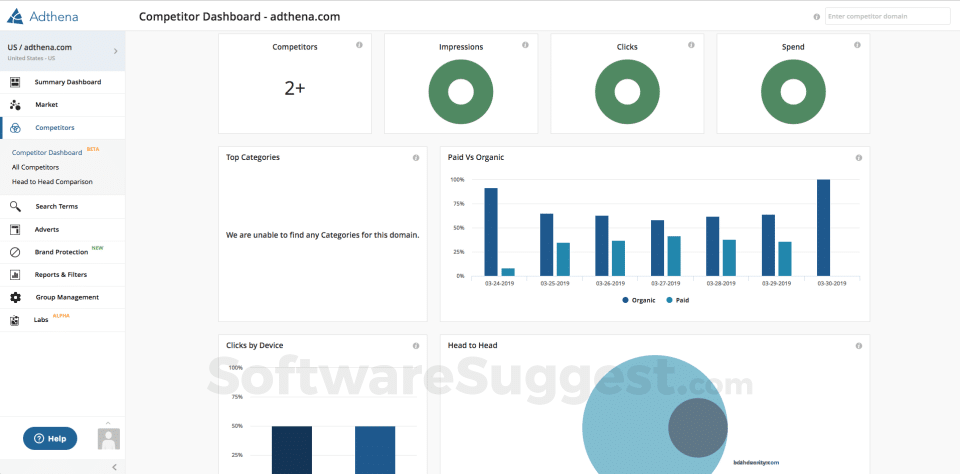This screenshot has width=960, height=474.
Task: Click the Organic bar for 03-28-2019
Action: tap(713, 247)
